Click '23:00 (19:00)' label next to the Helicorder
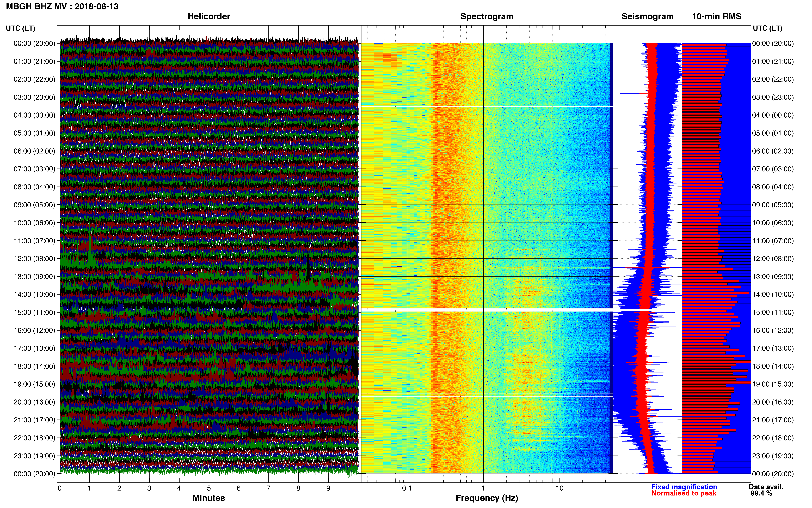This screenshot has height=508, width=812. point(34,456)
